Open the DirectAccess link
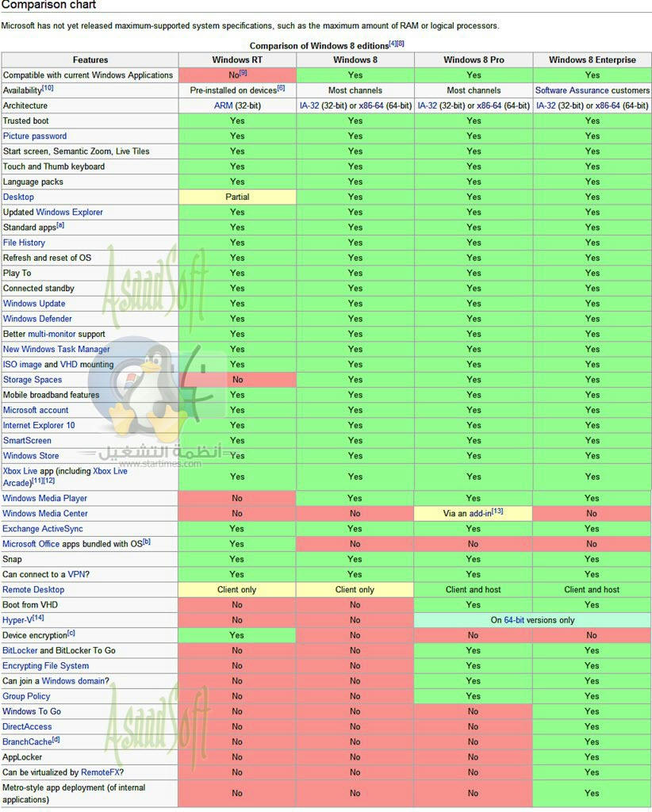652x812 pixels. 27,727
